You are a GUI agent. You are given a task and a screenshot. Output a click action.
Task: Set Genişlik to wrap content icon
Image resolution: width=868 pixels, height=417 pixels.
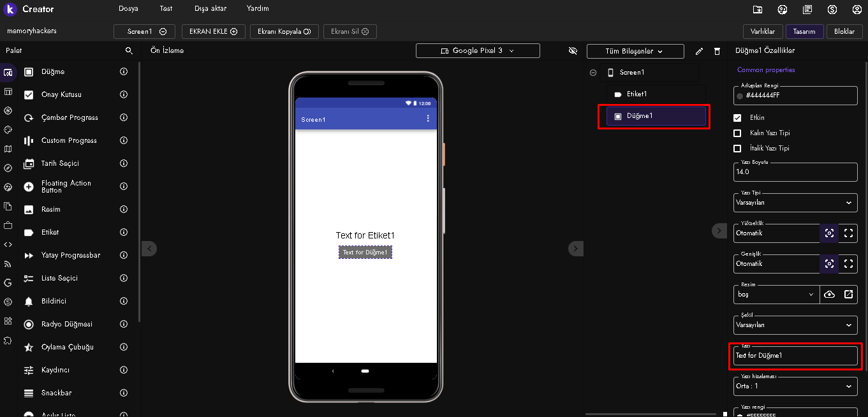829,263
